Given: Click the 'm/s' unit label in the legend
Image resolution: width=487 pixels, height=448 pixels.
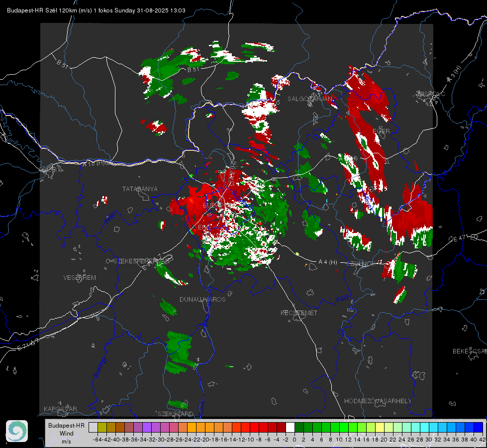Looking at the screenshot, I should point(66,441).
